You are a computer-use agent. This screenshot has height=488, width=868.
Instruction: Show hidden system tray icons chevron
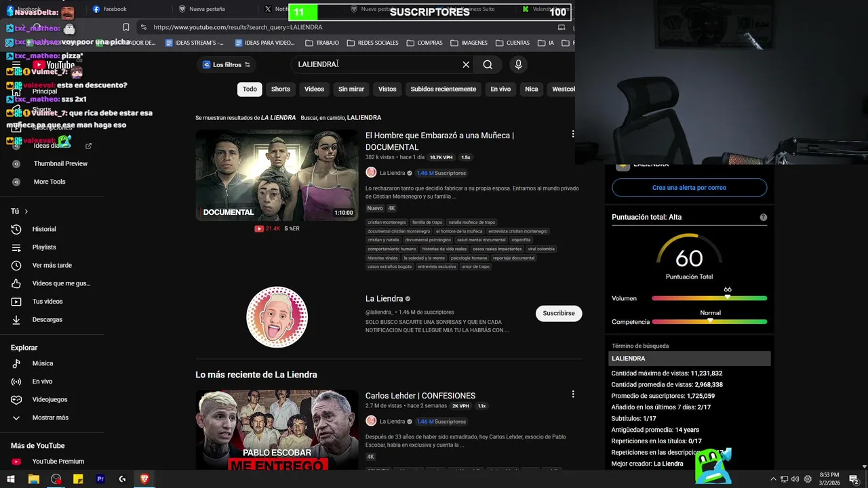[x=773, y=479]
